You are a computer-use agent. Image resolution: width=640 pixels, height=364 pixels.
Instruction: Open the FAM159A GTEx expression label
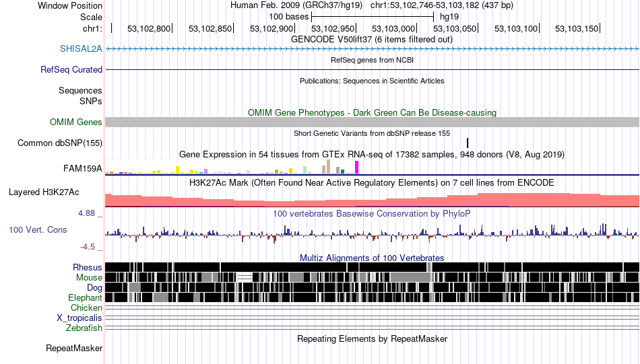83,169
